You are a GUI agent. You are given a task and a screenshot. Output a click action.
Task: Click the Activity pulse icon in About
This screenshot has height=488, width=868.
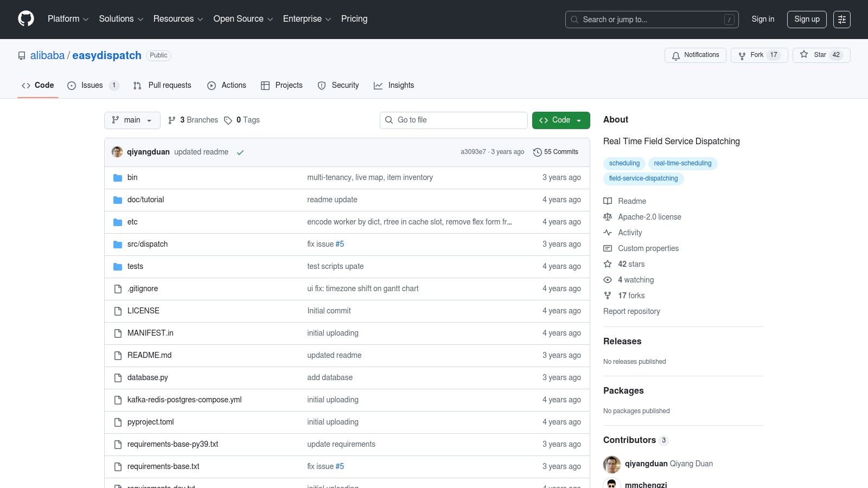pyautogui.click(x=608, y=233)
